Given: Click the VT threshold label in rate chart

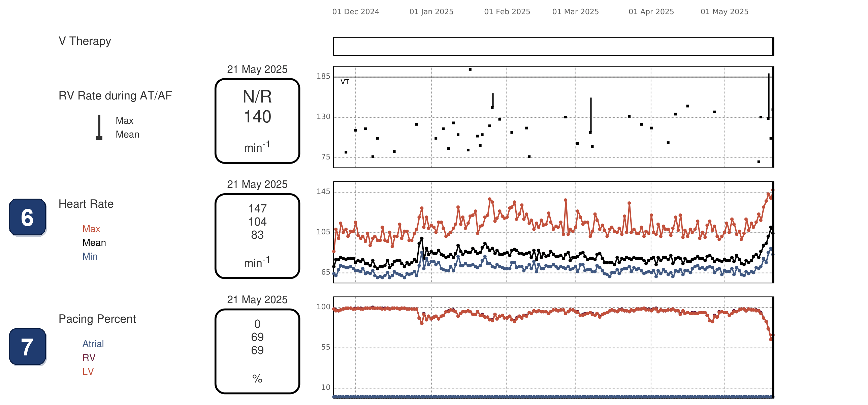Looking at the screenshot, I should click(x=345, y=82).
